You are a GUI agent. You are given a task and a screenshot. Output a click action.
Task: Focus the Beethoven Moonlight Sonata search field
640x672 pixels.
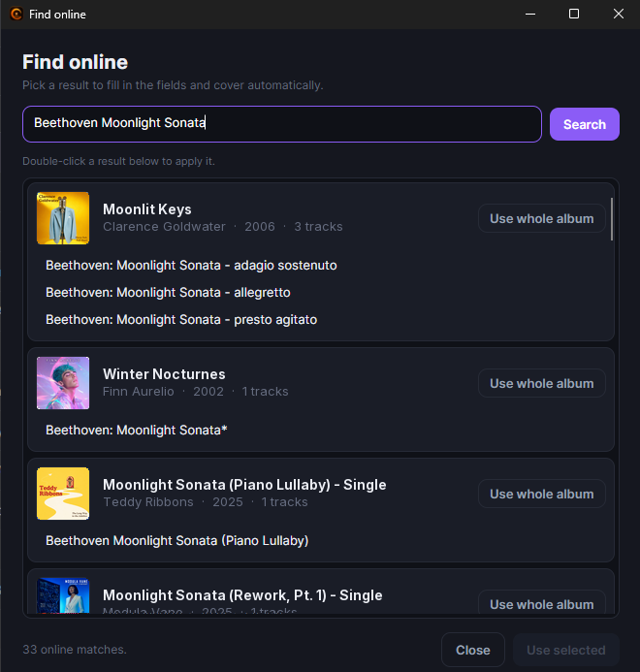point(282,124)
